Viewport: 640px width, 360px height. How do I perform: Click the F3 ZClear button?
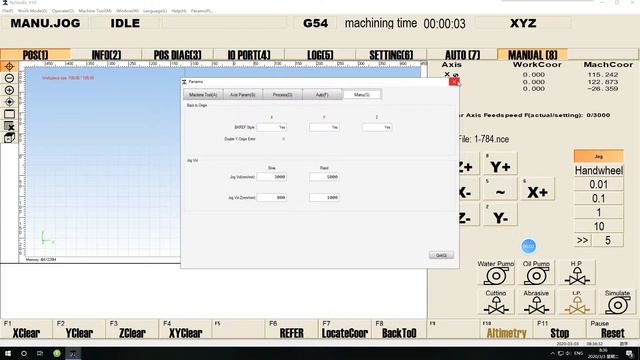(x=132, y=329)
